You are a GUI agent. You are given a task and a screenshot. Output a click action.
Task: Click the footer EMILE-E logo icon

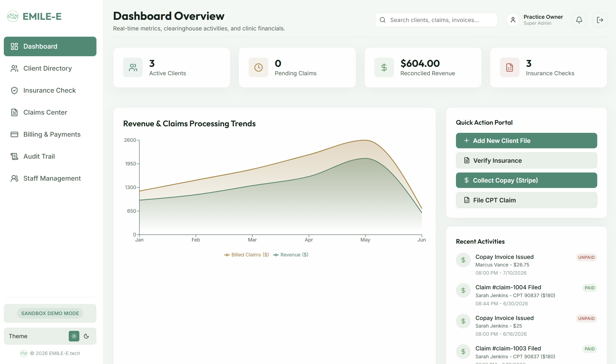(x=24, y=353)
